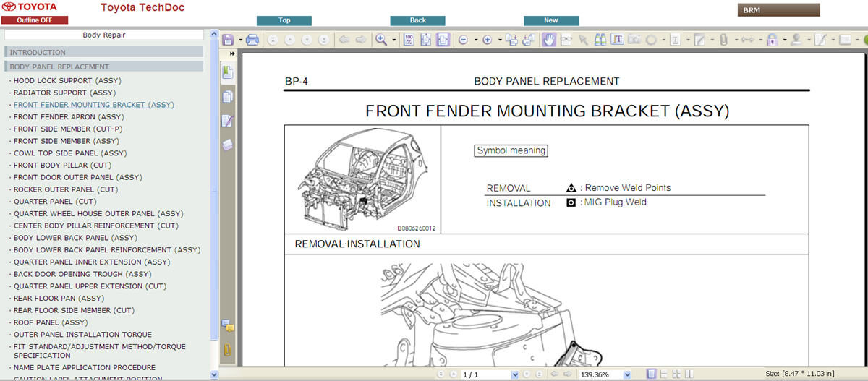The width and height of the screenshot is (868, 381).
Task: Open the Signatures panel icon in the PDF sidebar
Action: (228, 121)
